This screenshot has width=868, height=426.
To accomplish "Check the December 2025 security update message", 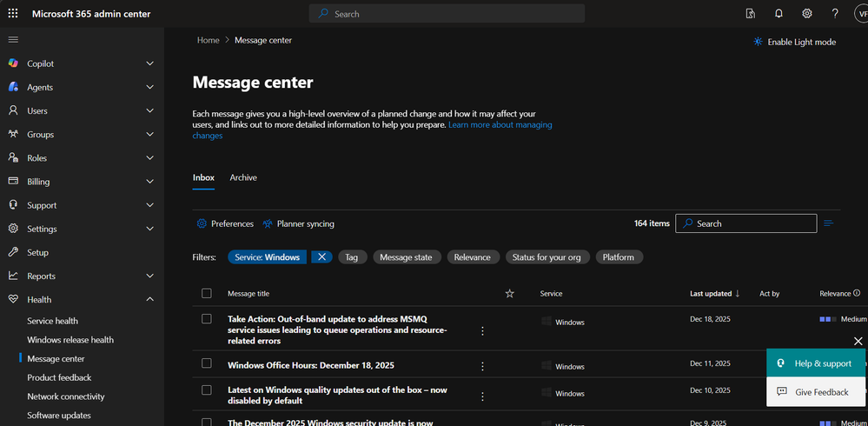I will (x=207, y=423).
